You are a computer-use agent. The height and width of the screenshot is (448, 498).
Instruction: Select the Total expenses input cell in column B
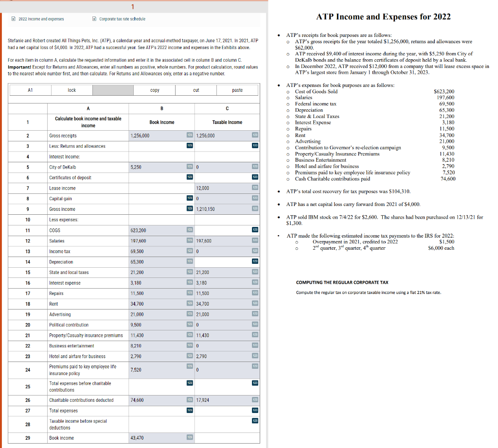pyautogui.click(x=160, y=410)
